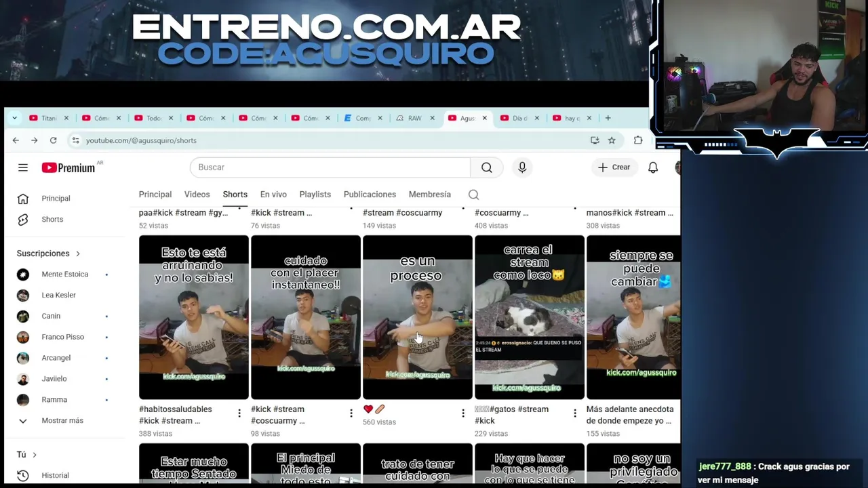Viewport: 868px width, 488px height.
Task: Open the notifications bell
Action: 653,167
